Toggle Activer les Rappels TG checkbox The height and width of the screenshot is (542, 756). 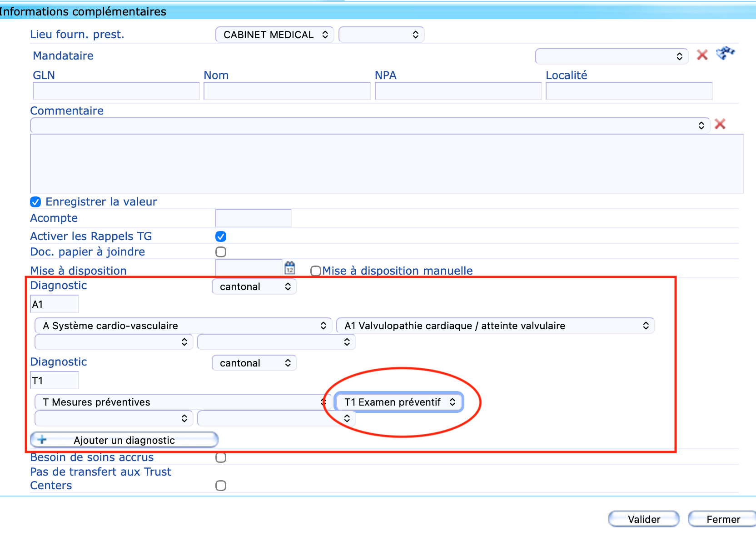point(221,236)
